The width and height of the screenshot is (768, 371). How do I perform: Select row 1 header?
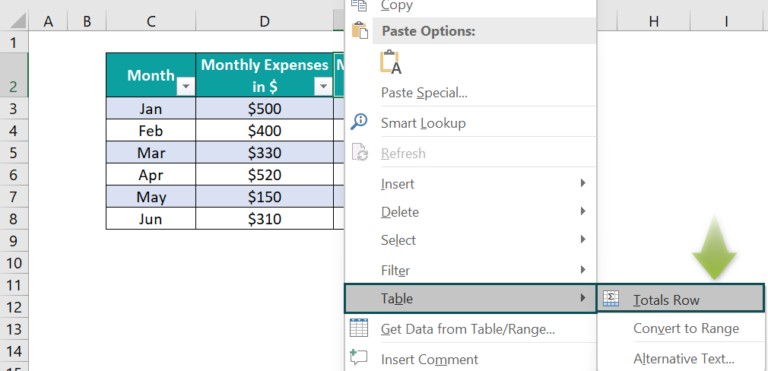click(14, 42)
